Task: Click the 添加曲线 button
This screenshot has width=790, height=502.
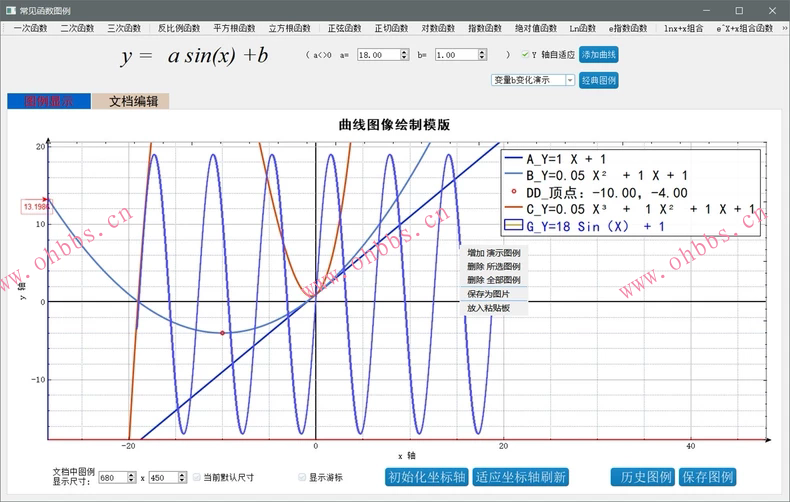Action: coord(598,55)
